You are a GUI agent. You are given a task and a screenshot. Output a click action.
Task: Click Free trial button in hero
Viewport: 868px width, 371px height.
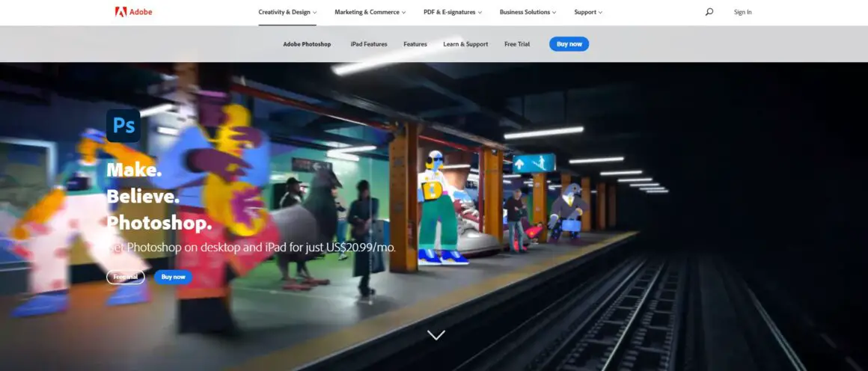tap(126, 277)
